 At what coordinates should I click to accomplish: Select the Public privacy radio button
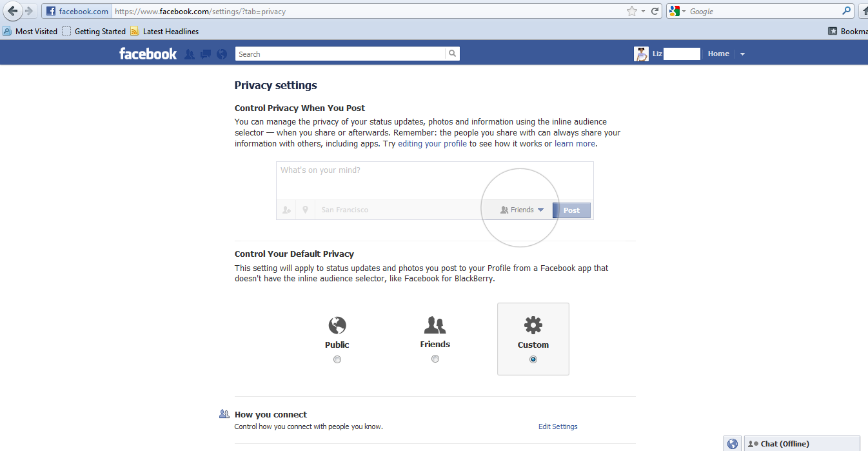click(x=337, y=359)
